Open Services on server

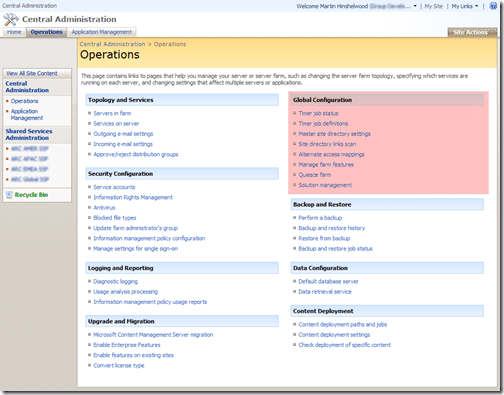point(116,124)
